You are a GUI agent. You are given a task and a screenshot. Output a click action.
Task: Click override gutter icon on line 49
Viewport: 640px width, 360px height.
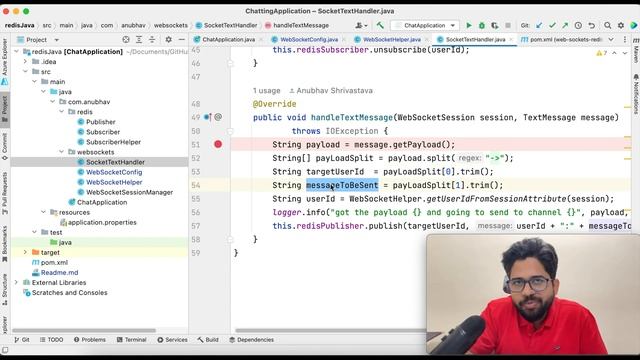208,117
